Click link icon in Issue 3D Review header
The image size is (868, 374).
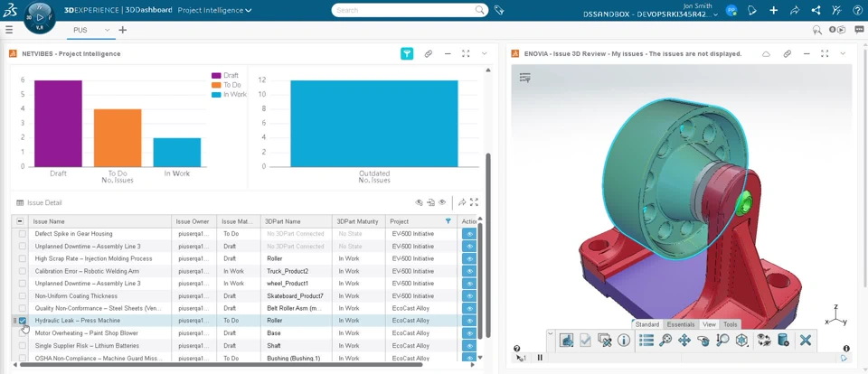[x=788, y=53]
